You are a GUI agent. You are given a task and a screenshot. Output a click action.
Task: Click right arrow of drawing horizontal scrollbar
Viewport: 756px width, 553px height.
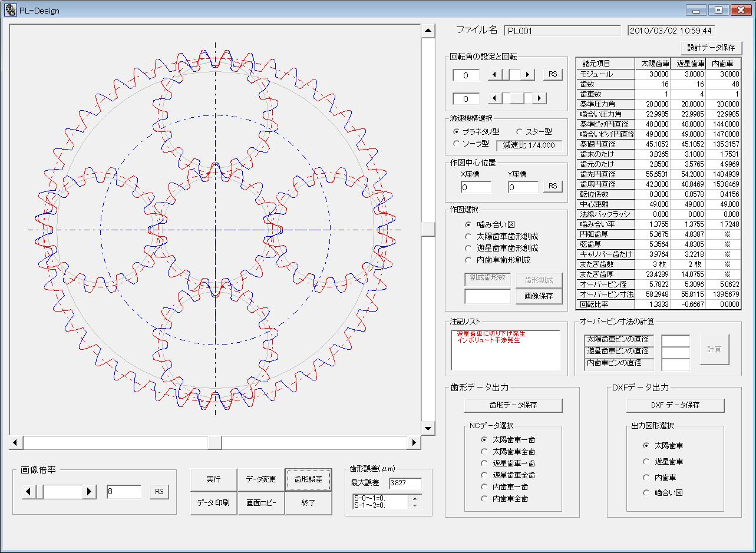(x=414, y=442)
